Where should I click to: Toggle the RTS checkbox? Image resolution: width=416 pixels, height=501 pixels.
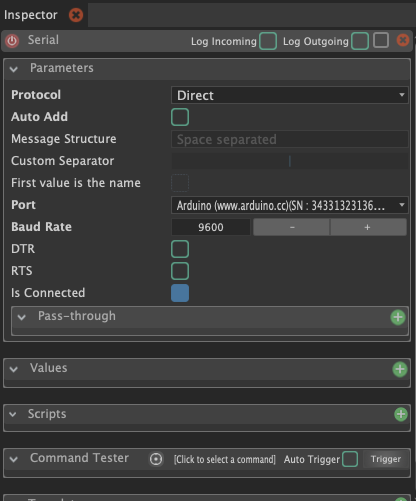(x=180, y=271)
